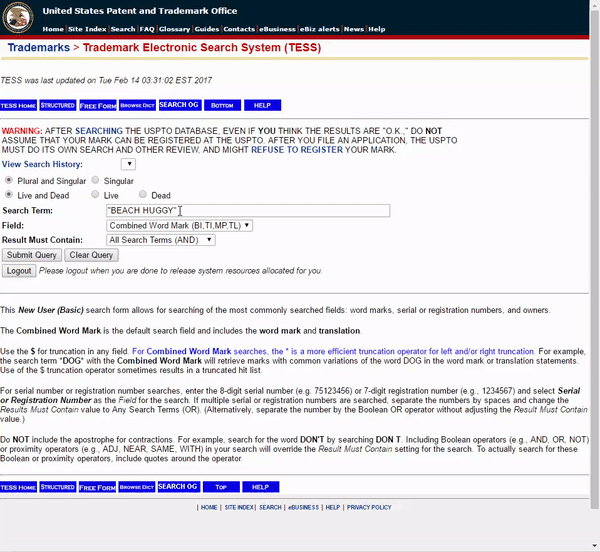The height and width of the screenshot is (552, 600).
Task: Click the upper Structured search button
Action: coord(58,105)
